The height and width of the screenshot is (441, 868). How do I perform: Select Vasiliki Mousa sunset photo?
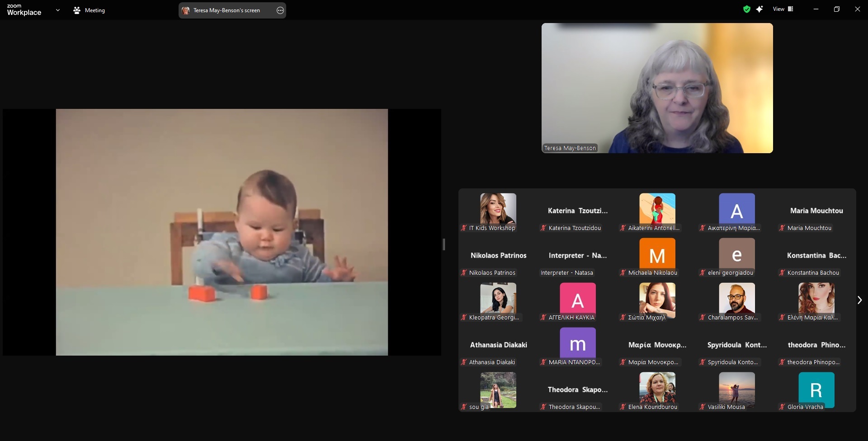737,388
